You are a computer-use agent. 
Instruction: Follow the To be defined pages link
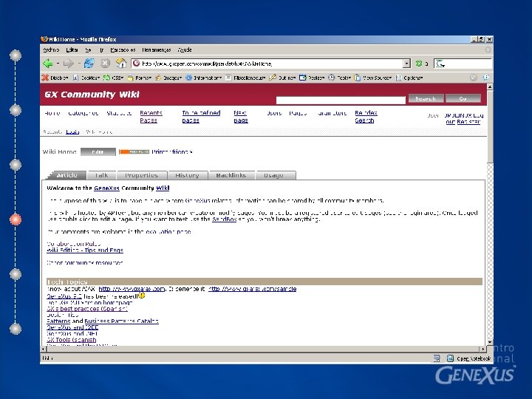pos(201,117)
